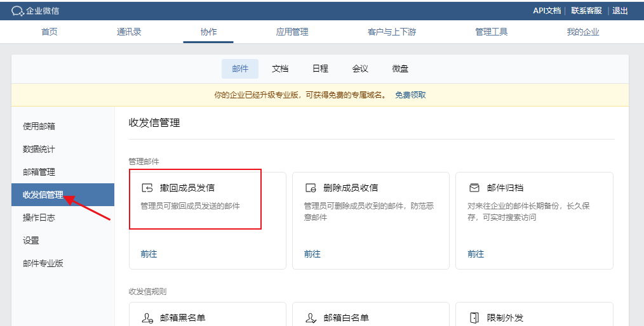Open the 首页 top navigation tab
644x326 pixels.
click(x=50, y=32)
